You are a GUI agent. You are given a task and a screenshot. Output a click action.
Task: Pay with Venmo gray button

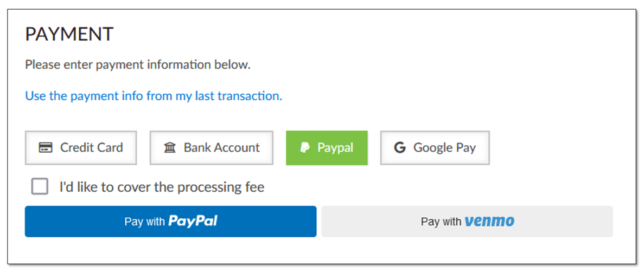click(467, 222)
